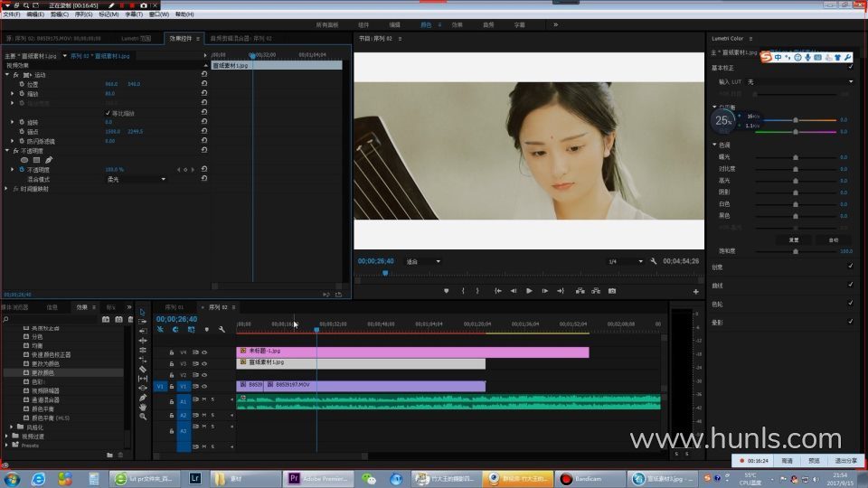
Task: Collapse 色调 tone section in Lumetri
Action: pos(714,145)
